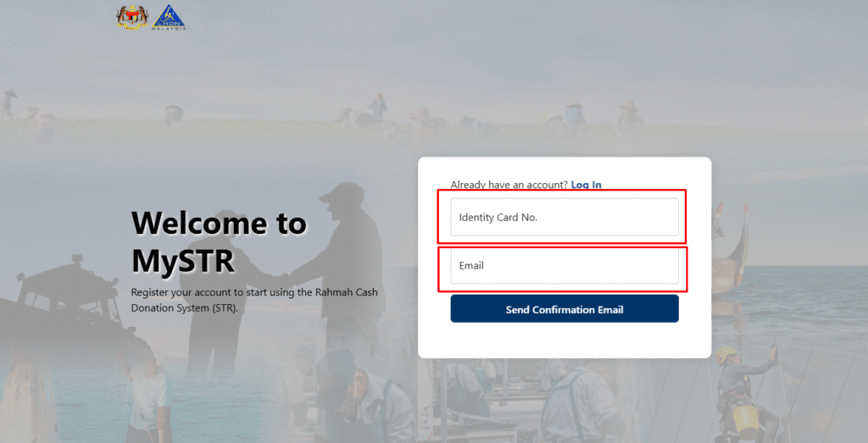Open the Log In link
The width and height of the screenshot is (868, 443).
coord(587,185)
